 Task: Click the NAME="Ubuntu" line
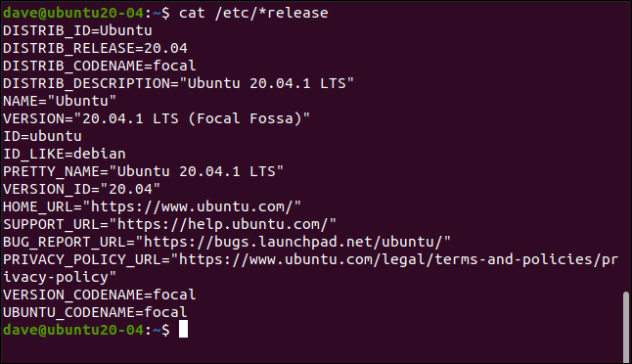pyautogui.click(x=60, y=101)
